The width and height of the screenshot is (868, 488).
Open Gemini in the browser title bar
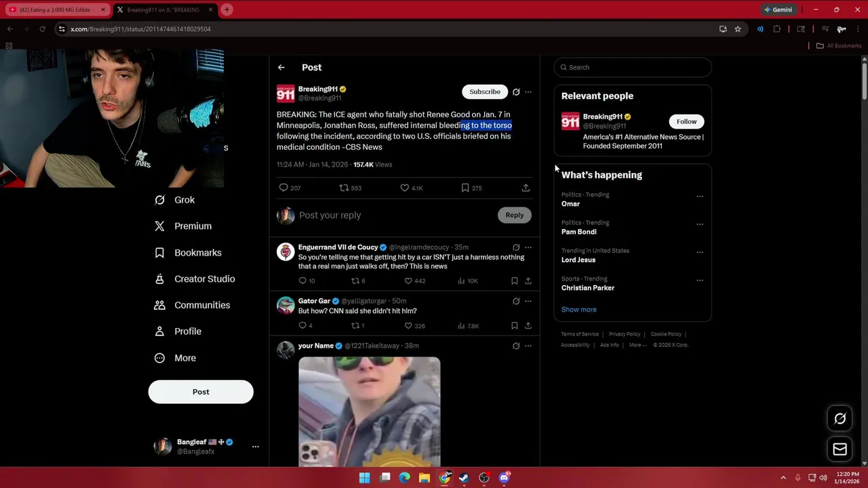[778, 9]
